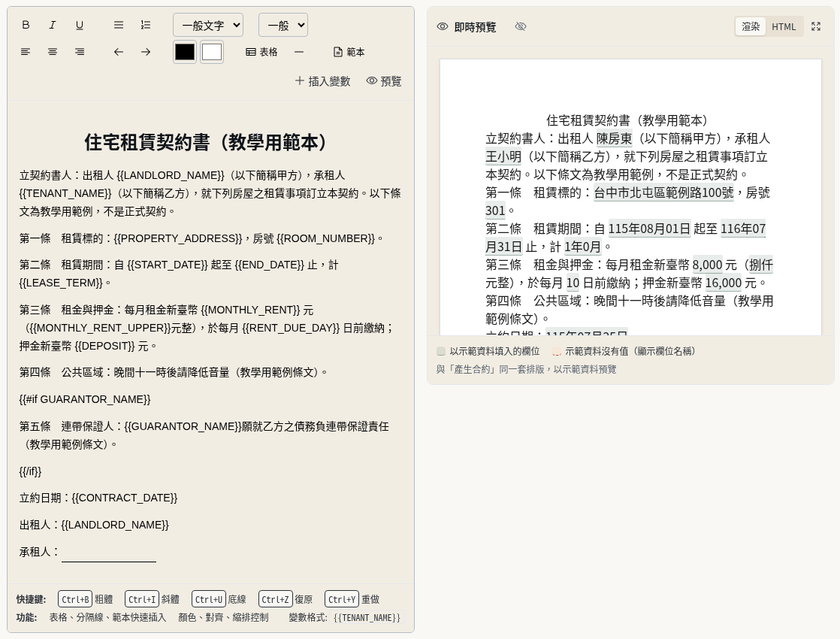Switch preview to HTML tab

[x=784, y=26]
